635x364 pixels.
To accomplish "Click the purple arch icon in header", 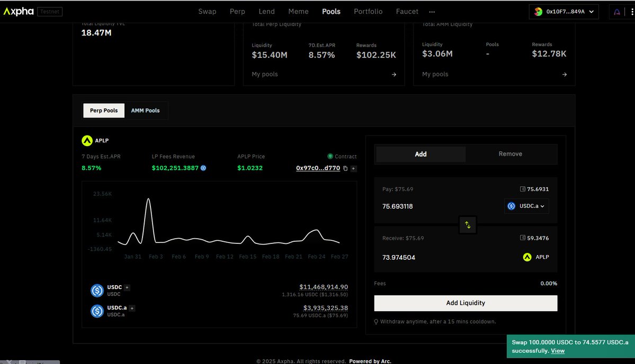I will pyautogui.click(x=617, y=12).
